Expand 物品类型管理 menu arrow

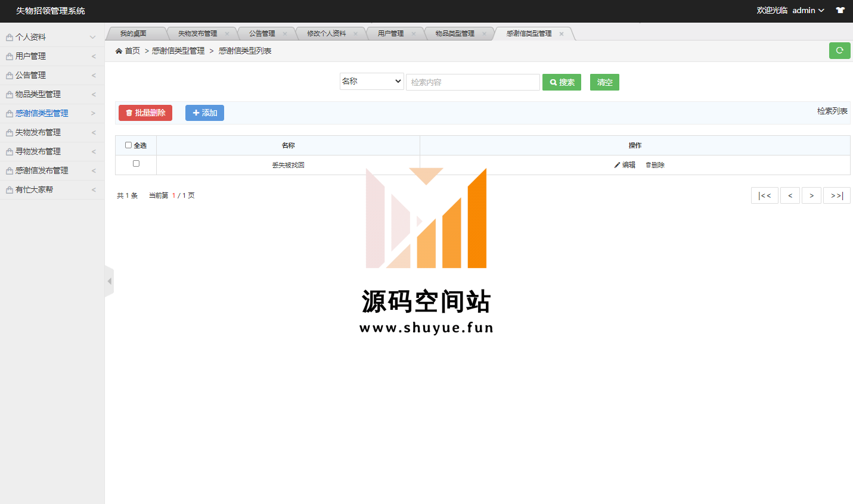(x=94, y=95)
